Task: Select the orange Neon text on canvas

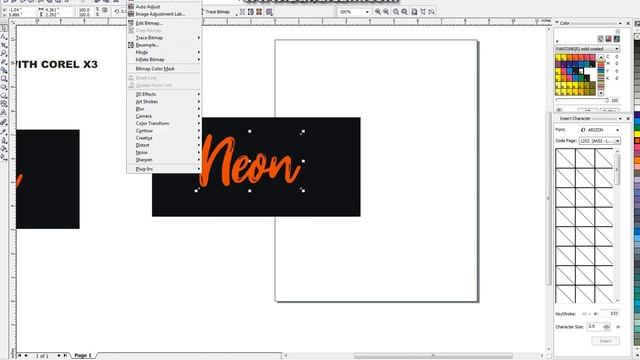Action: coord(249,161)
